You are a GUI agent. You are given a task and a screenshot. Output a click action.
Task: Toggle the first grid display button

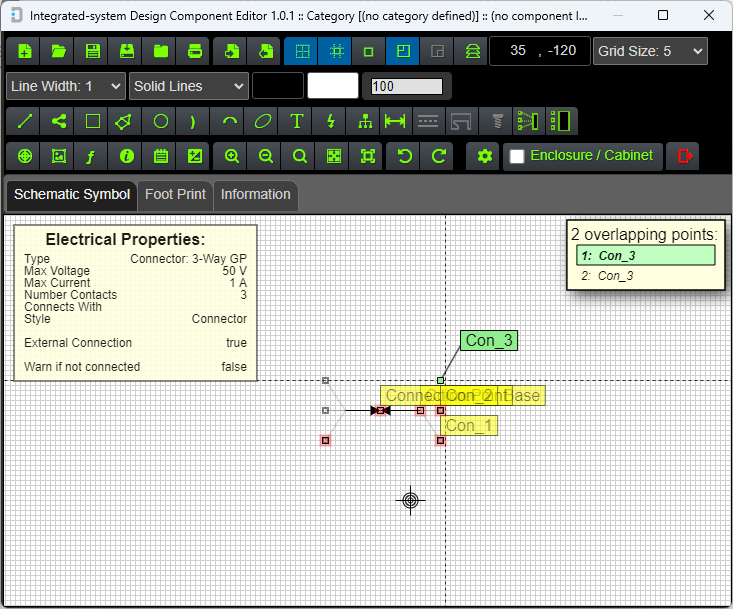pyautogui.click(x=301, y=51)
